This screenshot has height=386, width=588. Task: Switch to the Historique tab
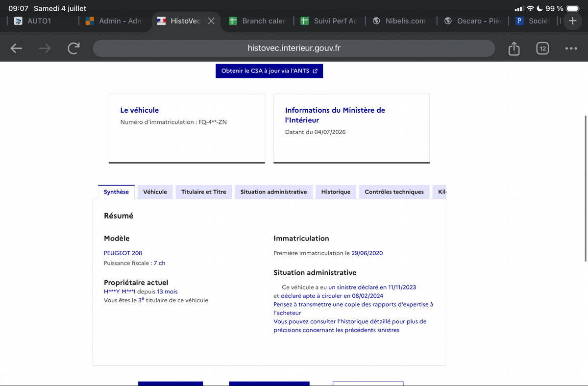336,192
